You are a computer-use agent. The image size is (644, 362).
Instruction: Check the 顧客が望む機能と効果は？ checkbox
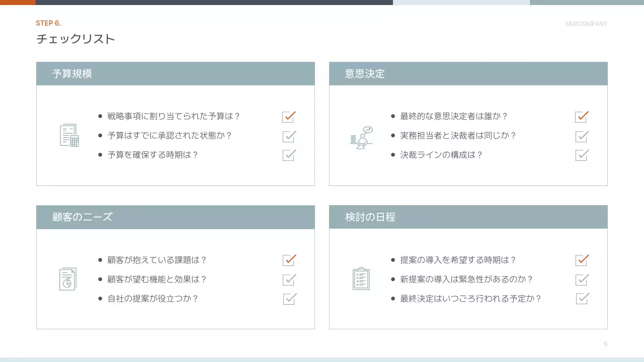288,280
